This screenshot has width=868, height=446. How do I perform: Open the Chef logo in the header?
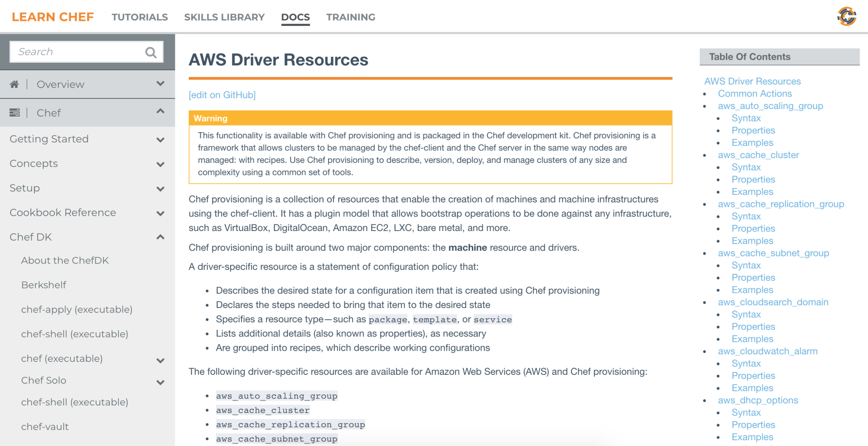(847, 16)
